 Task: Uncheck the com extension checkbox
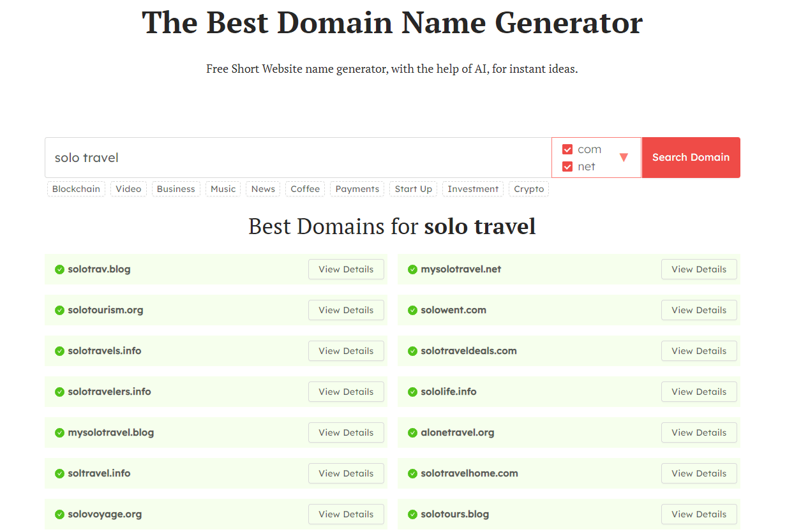[567, 149]
